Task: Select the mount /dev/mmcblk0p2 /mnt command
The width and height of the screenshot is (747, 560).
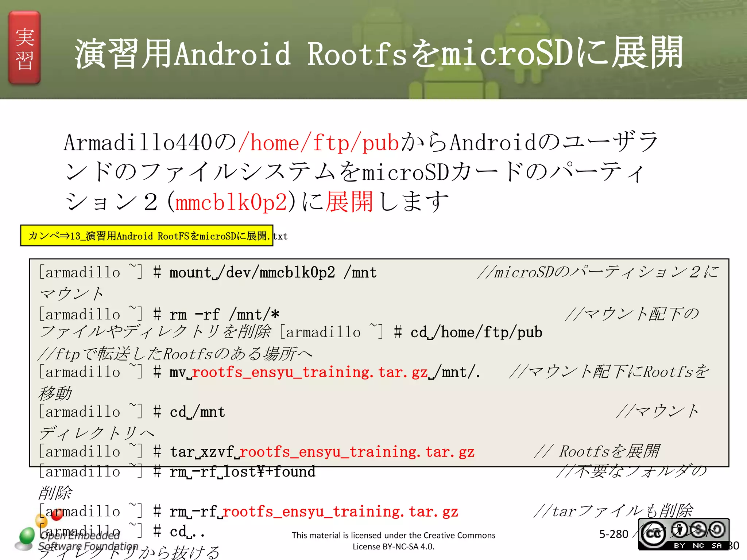Action: (x=273, y=273)
